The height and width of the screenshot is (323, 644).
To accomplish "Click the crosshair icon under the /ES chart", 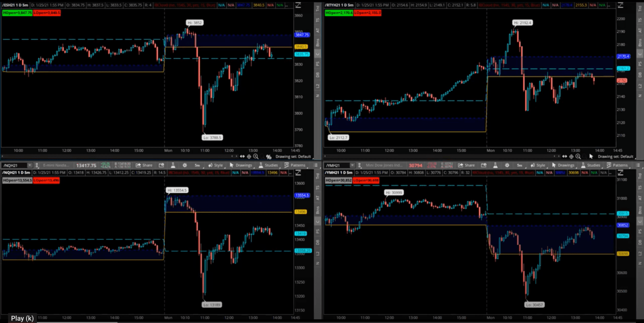I will coord(249,156).
